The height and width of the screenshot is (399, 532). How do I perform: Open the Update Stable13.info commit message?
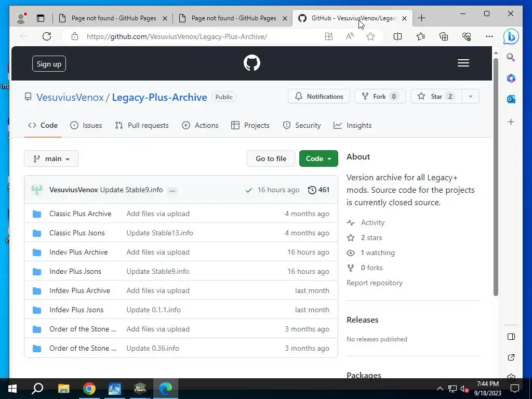click(x=160, y=233)
